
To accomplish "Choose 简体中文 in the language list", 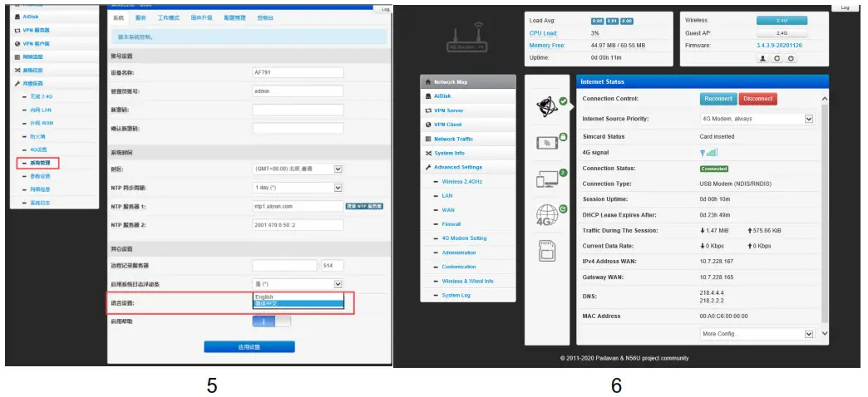I will pyautogui.click(x=298, y=303).
